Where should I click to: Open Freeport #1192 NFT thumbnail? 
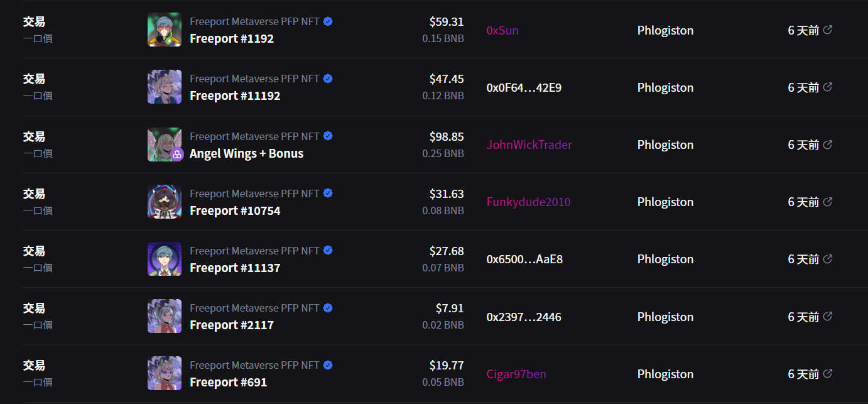click(x=165, y=30)
